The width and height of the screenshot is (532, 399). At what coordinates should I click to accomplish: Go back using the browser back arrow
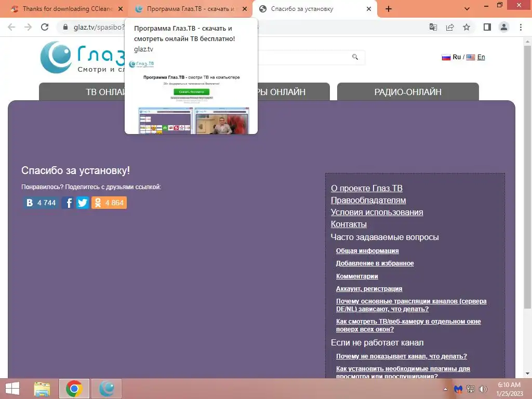[x=11, y=27]
